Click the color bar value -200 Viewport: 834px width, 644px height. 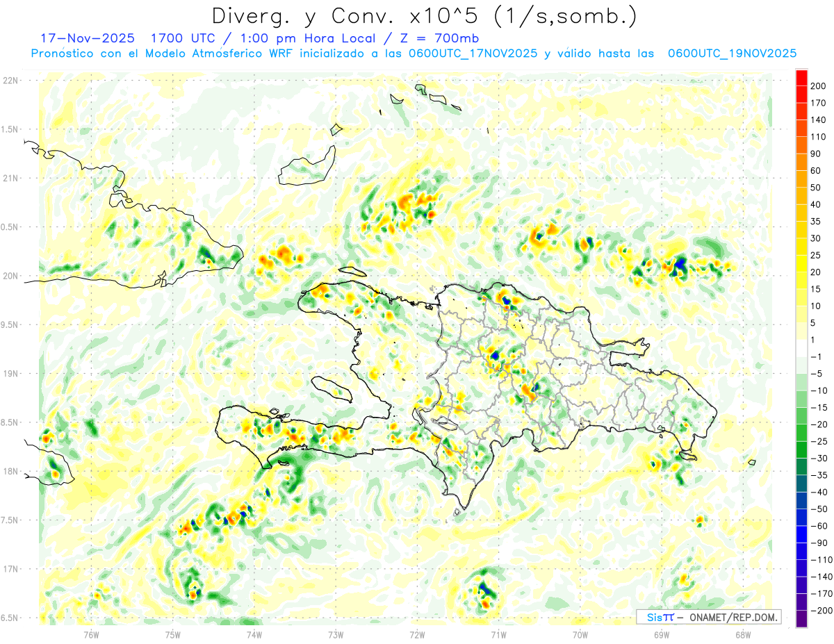pos(821,611)
